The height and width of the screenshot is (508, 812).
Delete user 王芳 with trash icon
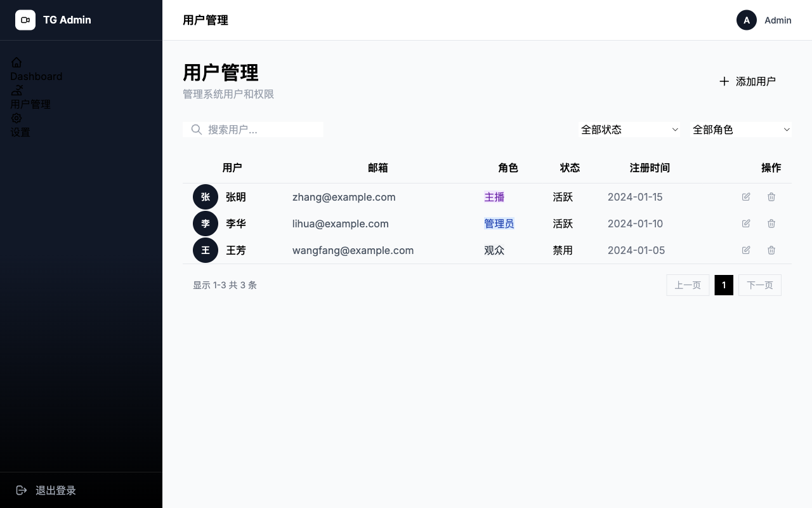coord(771,250)
